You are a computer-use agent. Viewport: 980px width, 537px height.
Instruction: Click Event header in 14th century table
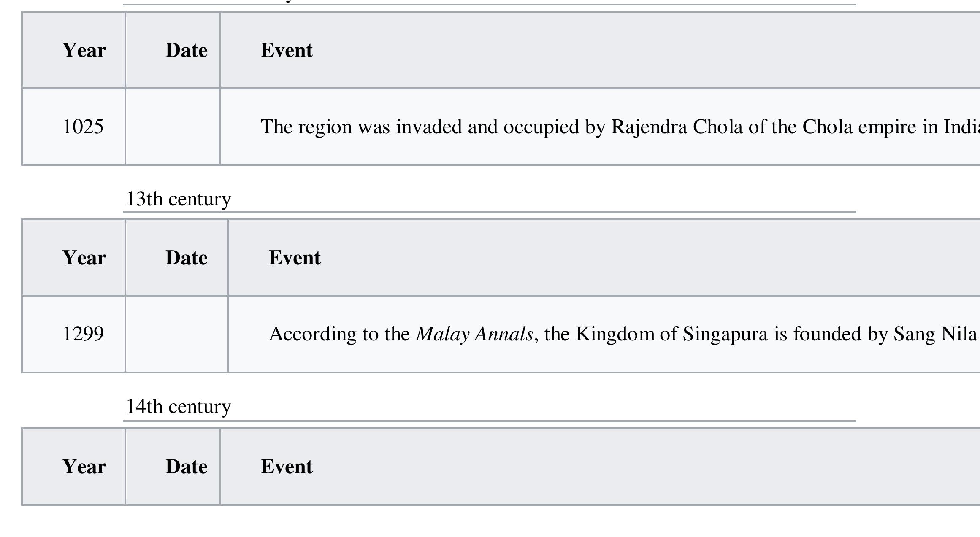[x=287, y=467]
